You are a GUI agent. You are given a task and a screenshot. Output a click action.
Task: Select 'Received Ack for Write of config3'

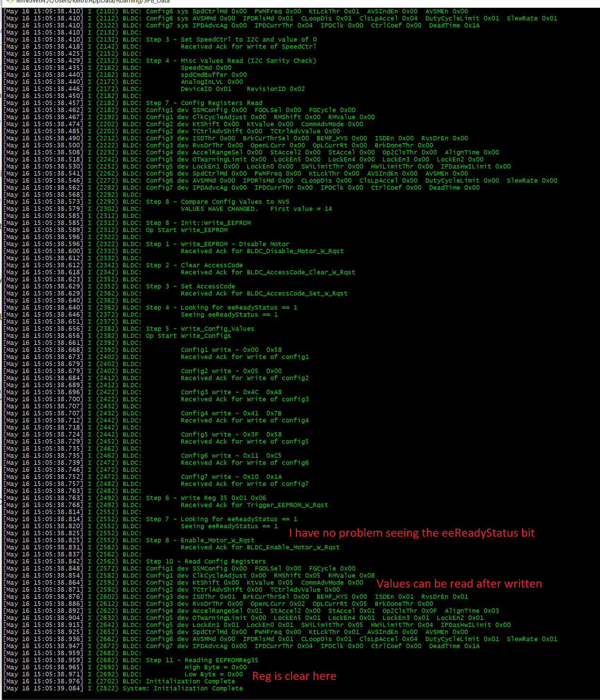pos(245,399)
